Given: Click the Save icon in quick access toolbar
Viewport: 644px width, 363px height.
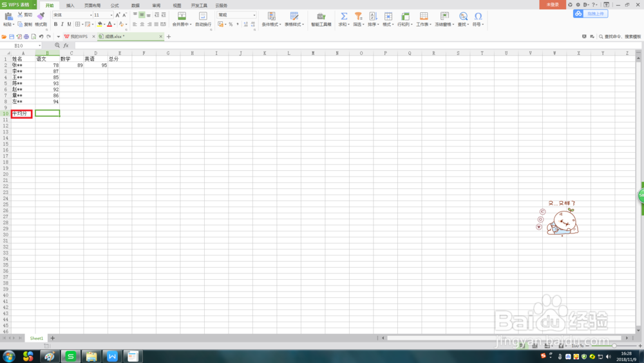Looking at the screenshot, I should click(x=12, y=37).
